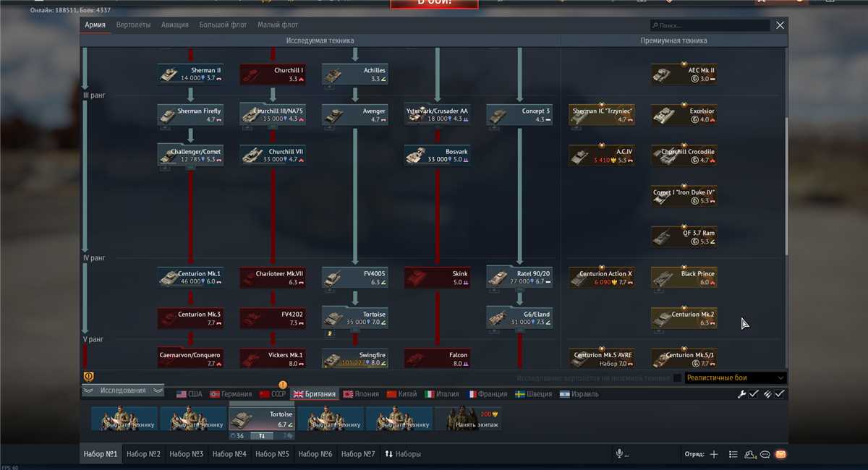Image resolution: width=868 pixels, height=470 pixels.
Task: Switch to the Вертолеты tab
Action: pyautogui.click(x=134, y=25)
